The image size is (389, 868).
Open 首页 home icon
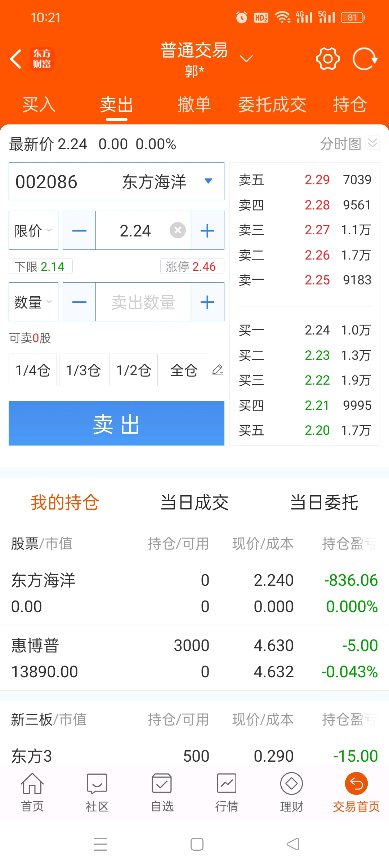point(32,792)
